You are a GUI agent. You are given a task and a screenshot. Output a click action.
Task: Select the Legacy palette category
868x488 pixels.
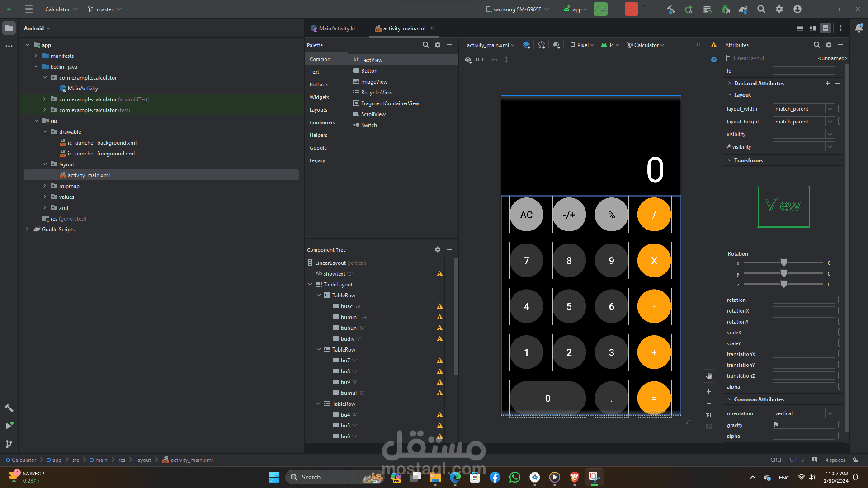317,160
